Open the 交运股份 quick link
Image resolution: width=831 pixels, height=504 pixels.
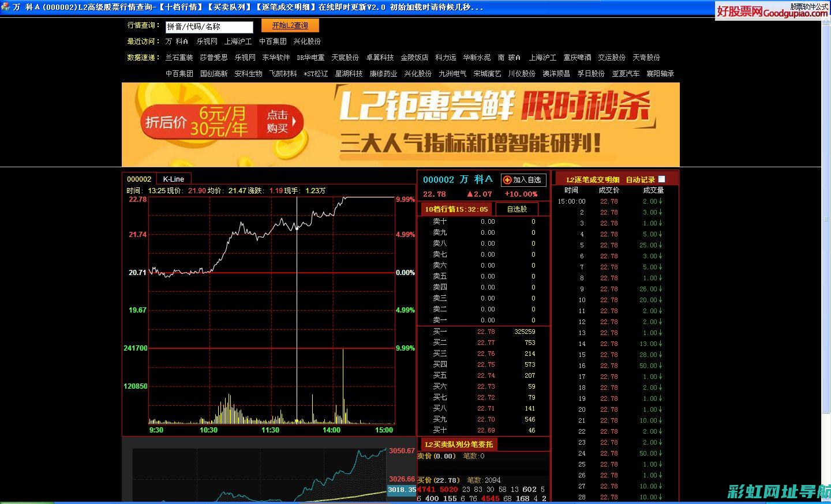click(x=612, y=58)
